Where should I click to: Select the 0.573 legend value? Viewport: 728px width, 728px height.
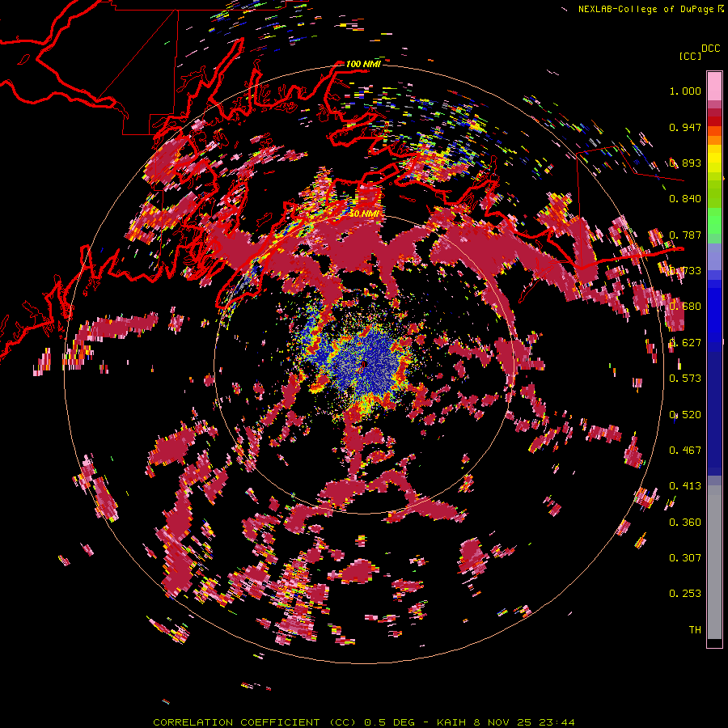tap(685, 379)
